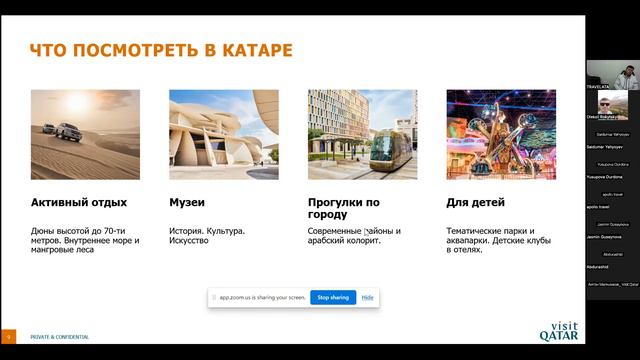Click the text "Тематические парки и аквапарки"
Viewport: 640px width, 360px height.
490,236
